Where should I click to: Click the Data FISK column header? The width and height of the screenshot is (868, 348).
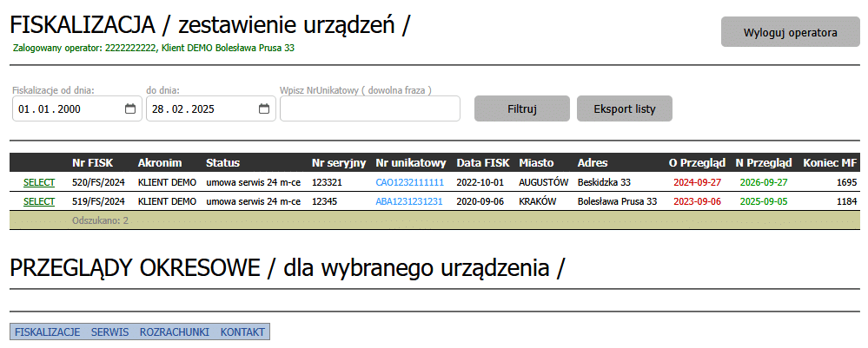pos(483,162)
